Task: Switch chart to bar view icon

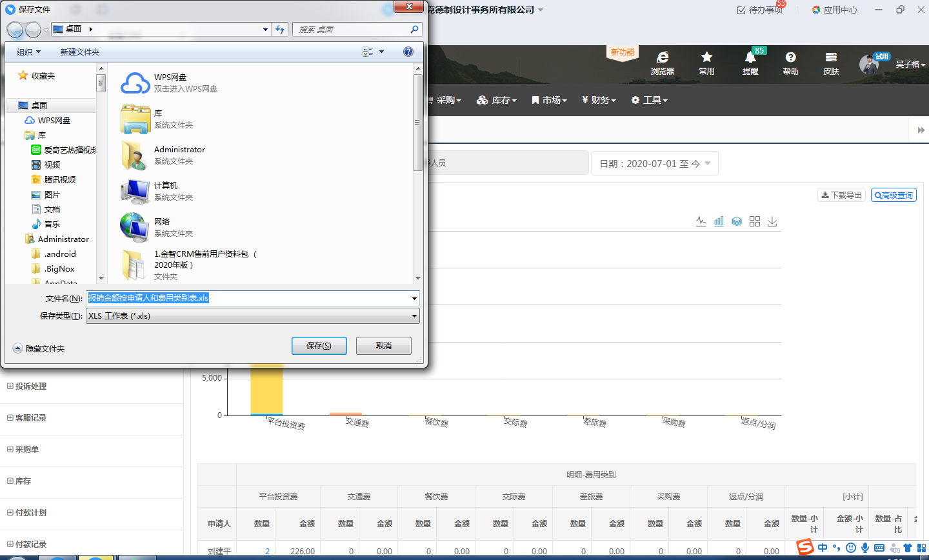Action: point(719,221)
